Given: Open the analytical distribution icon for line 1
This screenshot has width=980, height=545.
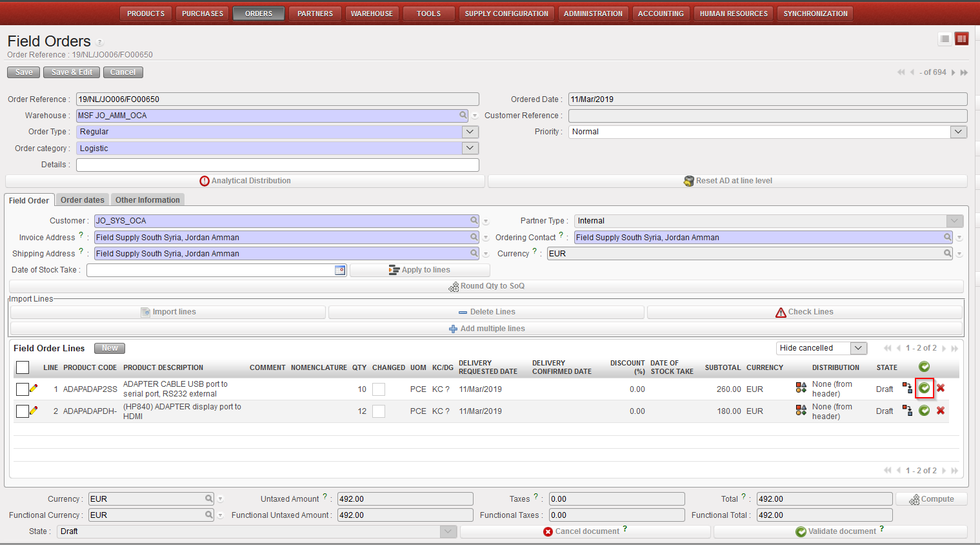Looking at the screenshot, I should (801, 388).
